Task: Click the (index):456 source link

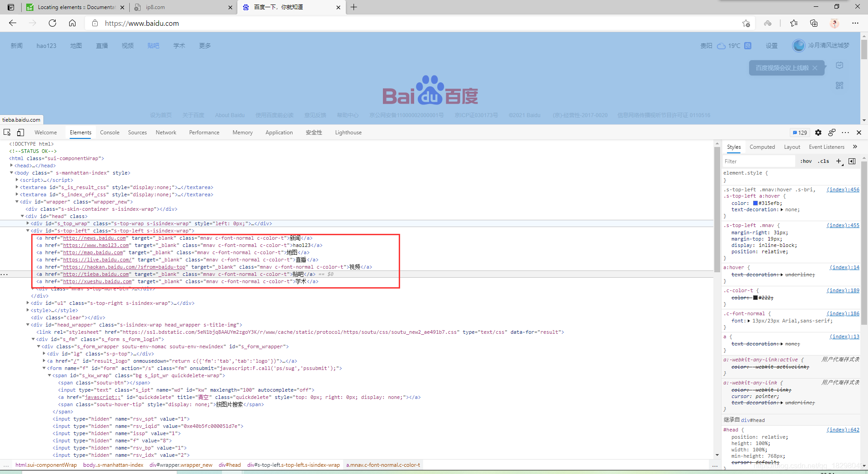Action: (x=843, y=190)
